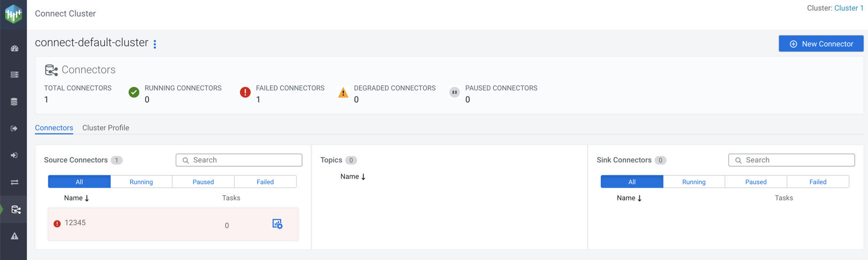Sort source connectors by Name
Viewport: 868px width, 260px height.
pos(77,198)
